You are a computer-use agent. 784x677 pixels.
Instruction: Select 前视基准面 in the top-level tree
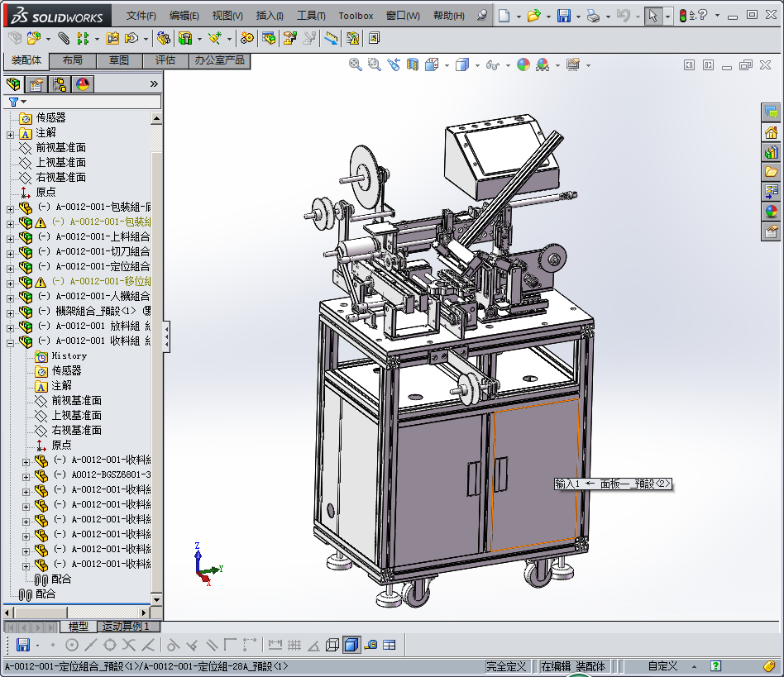click(x=60, y=148)
